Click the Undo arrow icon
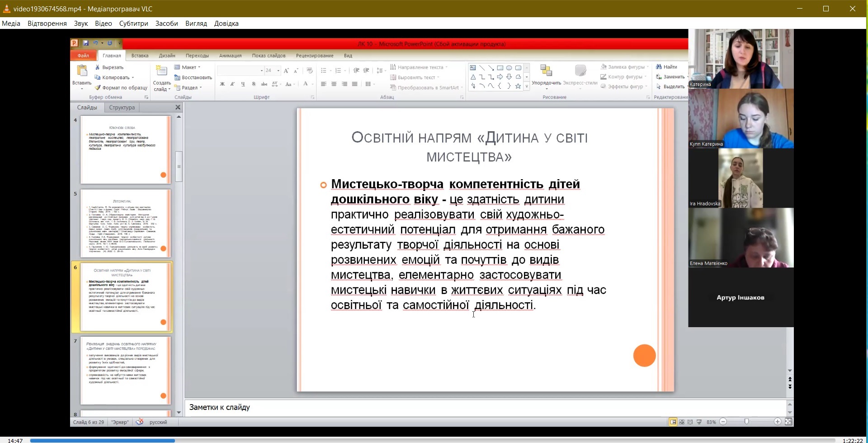Viewport: 868px width, 443px height. click(95, 43)
